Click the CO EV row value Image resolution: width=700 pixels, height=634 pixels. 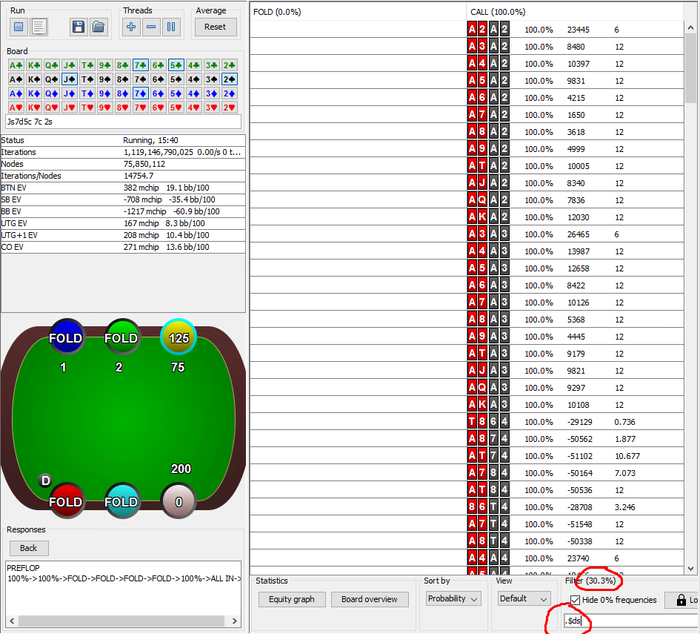[166, 247]
